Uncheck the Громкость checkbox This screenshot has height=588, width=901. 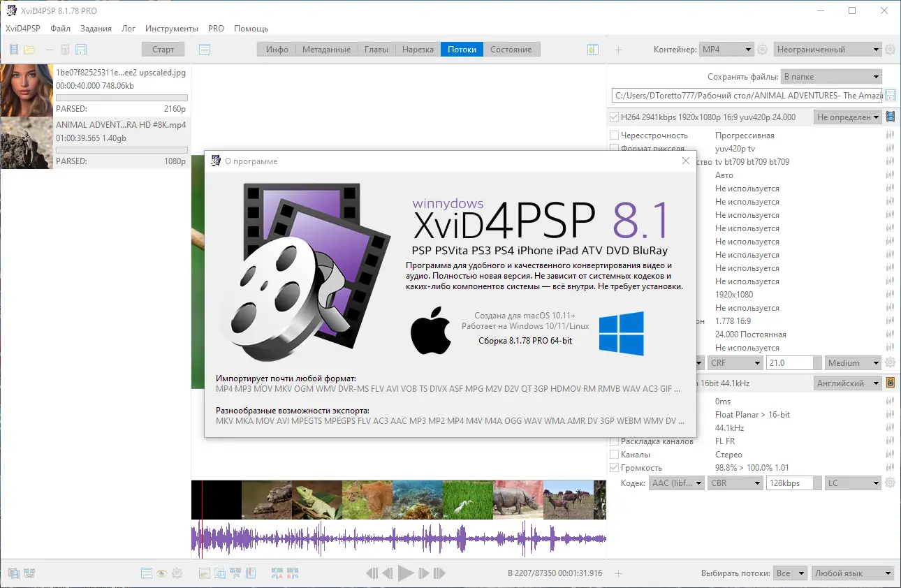tap(614, 468)
